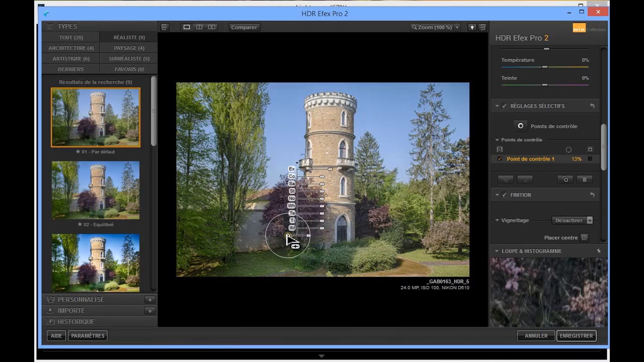Delete the selected control point with the trash icon
This screenshot has width=644, height=362.
click(584, 179)
